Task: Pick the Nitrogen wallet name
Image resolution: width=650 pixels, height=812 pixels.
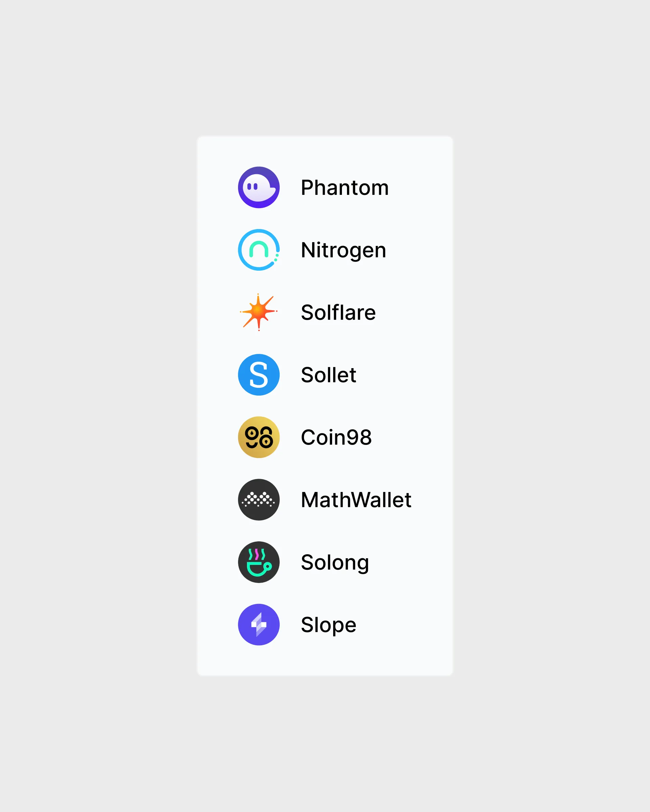Action: (x=343, y=250)
